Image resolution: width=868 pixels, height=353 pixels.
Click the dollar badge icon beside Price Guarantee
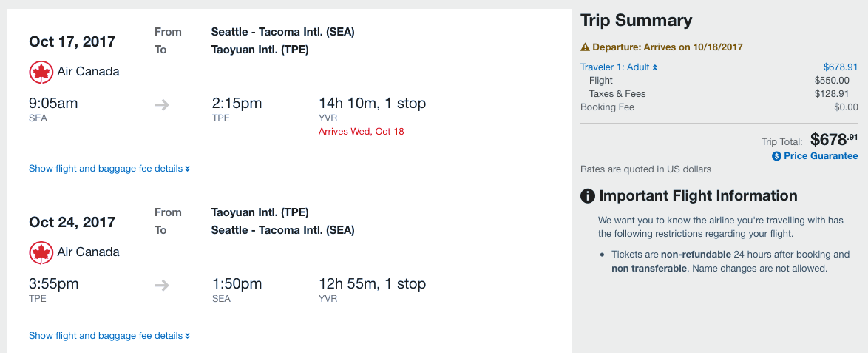click(776, 156)
